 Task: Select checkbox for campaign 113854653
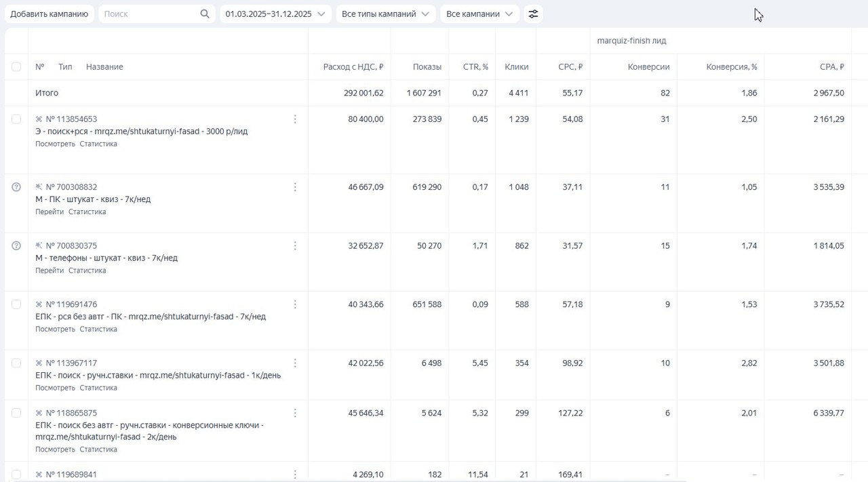pyautogui.click(x=16, y=119)
